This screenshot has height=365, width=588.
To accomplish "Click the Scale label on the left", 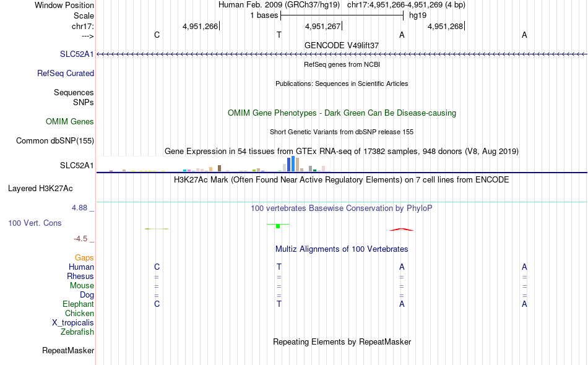I will [84, 15].
